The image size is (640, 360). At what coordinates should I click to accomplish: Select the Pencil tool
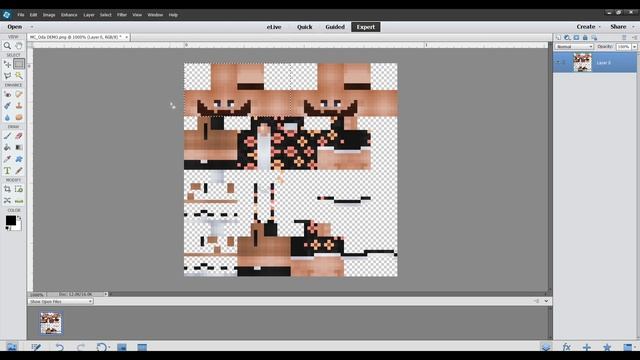point(19,171)
